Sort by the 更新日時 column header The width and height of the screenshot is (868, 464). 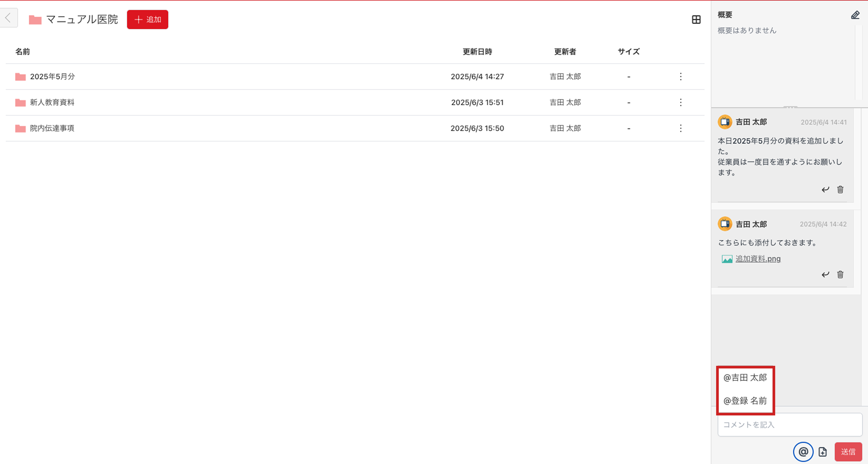point(477,51)
